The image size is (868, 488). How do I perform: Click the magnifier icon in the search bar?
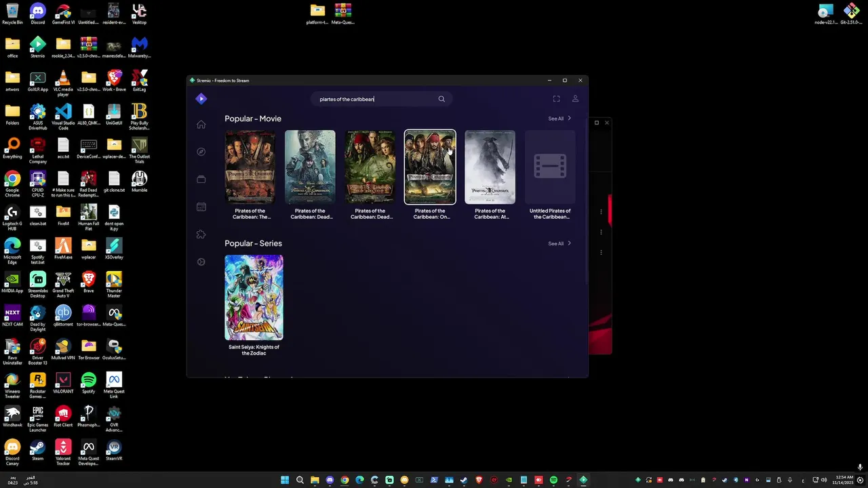point(441,99)
